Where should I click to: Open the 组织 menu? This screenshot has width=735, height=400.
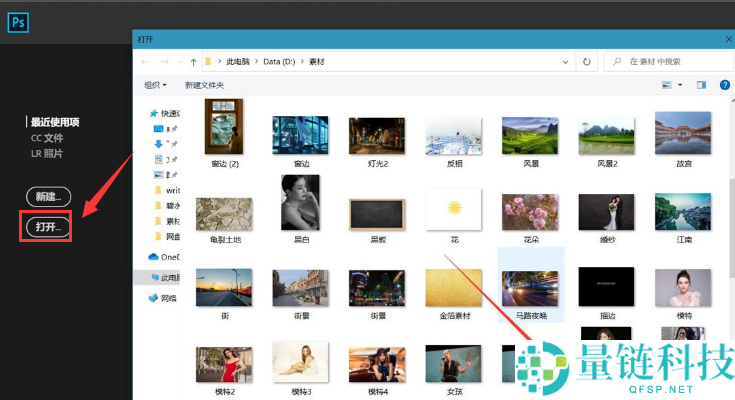tap(155, 85)
